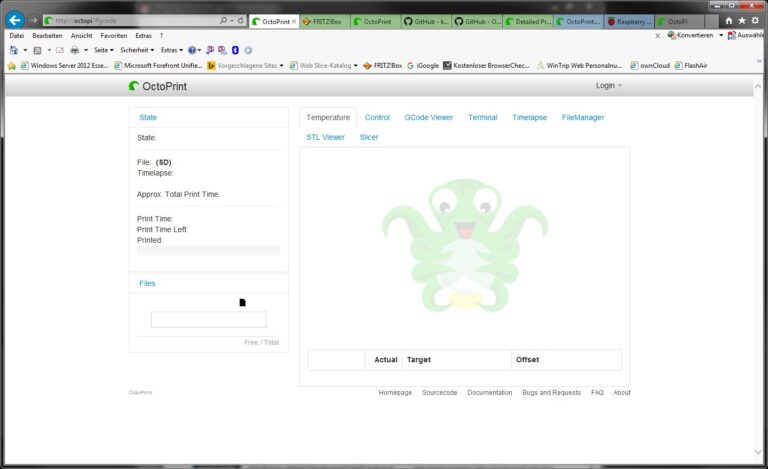Click the search magnifier in address bar
The image size is (768, 469).
coord(223,21)
